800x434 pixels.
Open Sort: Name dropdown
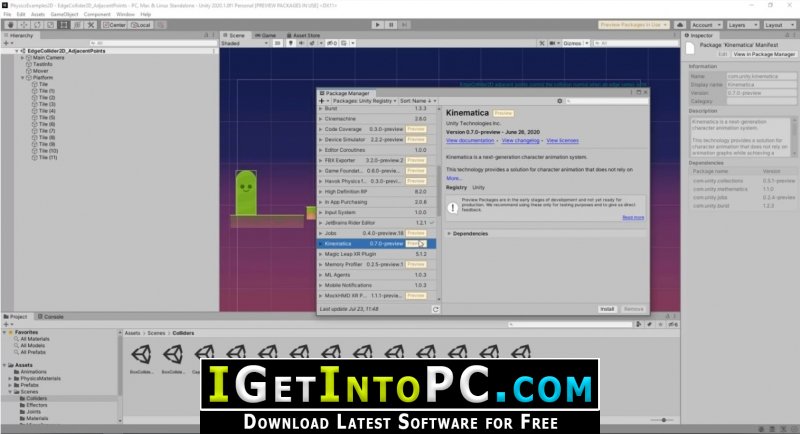[418, 101]
